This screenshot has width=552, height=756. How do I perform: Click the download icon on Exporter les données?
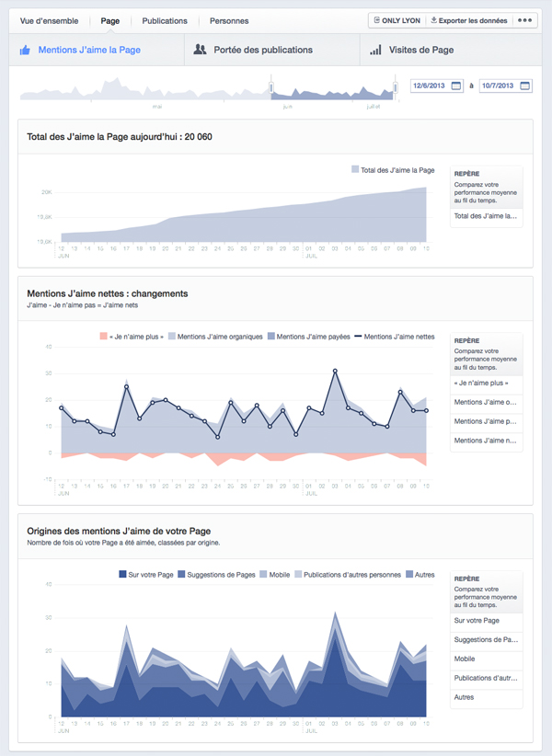tap(433, 20)
